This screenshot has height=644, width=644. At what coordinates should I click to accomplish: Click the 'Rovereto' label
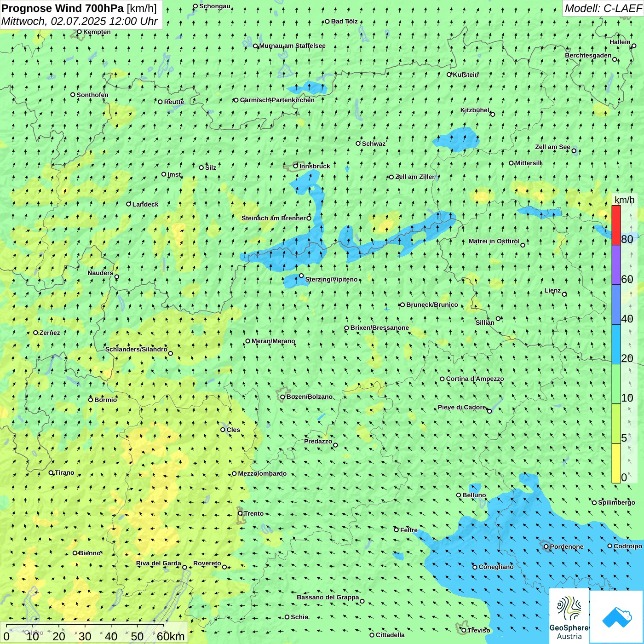(207, 563)
